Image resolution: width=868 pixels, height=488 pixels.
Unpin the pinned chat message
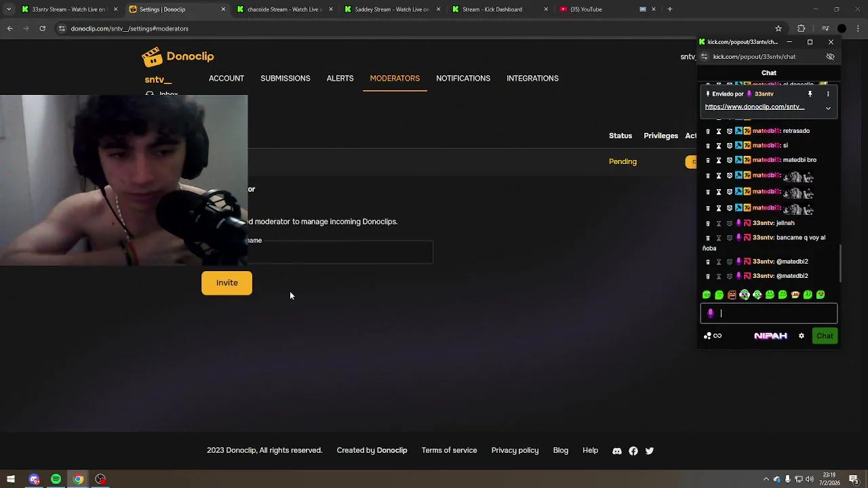810,94
